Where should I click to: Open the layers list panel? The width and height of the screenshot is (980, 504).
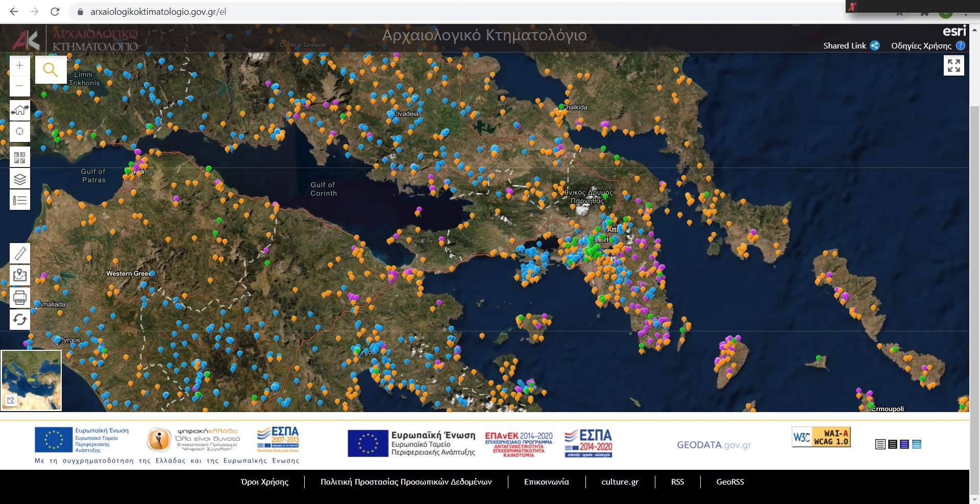pyautogui.click(x=19, y=179)
